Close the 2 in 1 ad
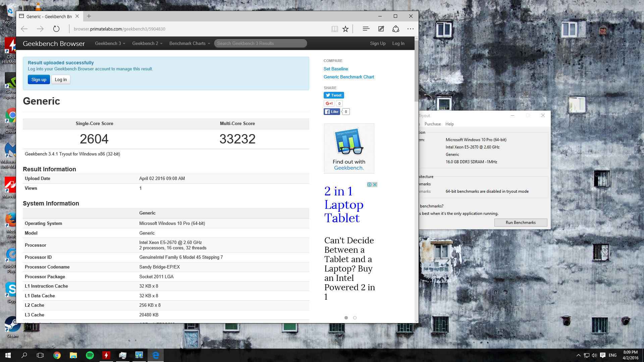Image resolution: width=644 pixels, height=362 pixels. 375,184
